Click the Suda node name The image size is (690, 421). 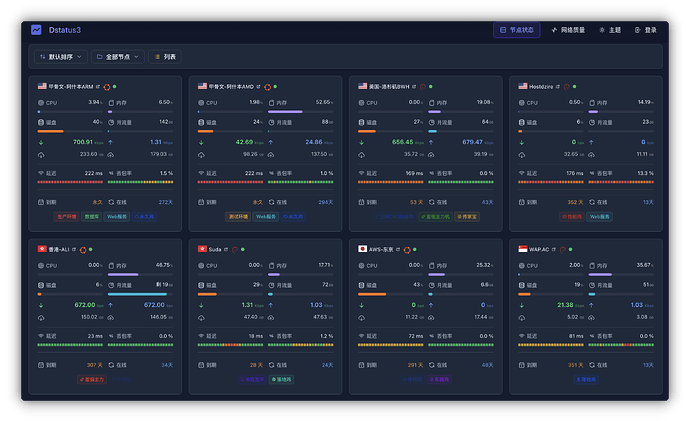[215, 249]
